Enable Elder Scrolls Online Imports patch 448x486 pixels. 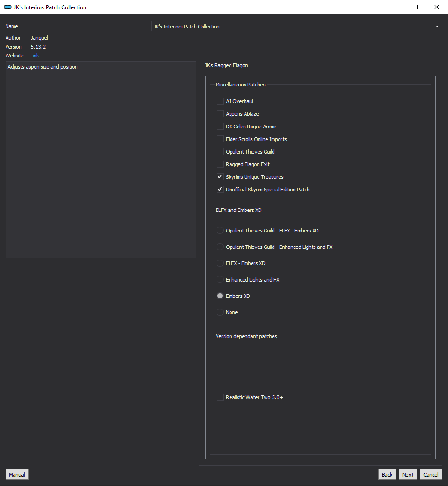pyautogui.click(x=220, y=139)
